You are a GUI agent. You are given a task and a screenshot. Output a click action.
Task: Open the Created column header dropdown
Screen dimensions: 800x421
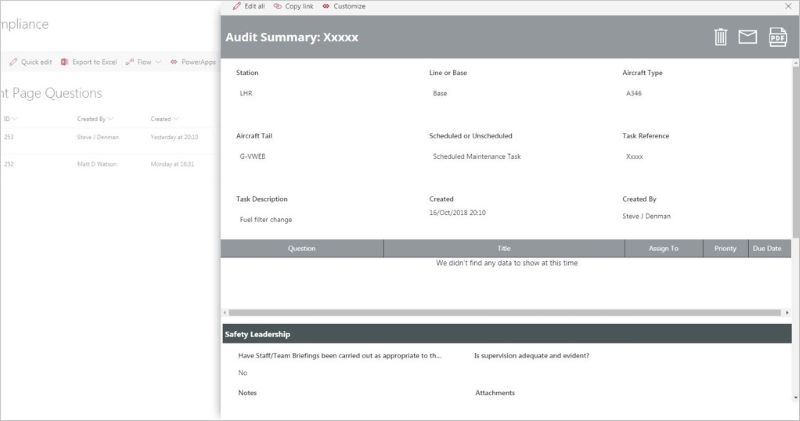coord(164,119)
